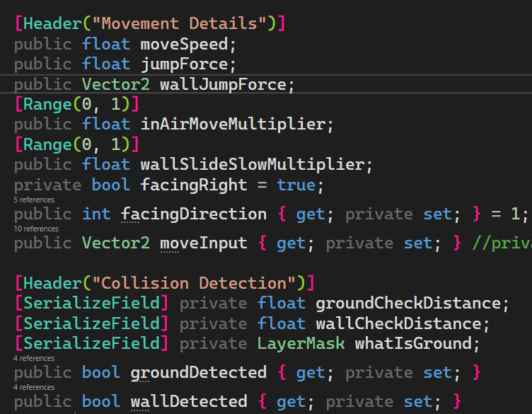Open '4 references' CodeLens above wallDetected
The image size is (532, 414).
34,387
